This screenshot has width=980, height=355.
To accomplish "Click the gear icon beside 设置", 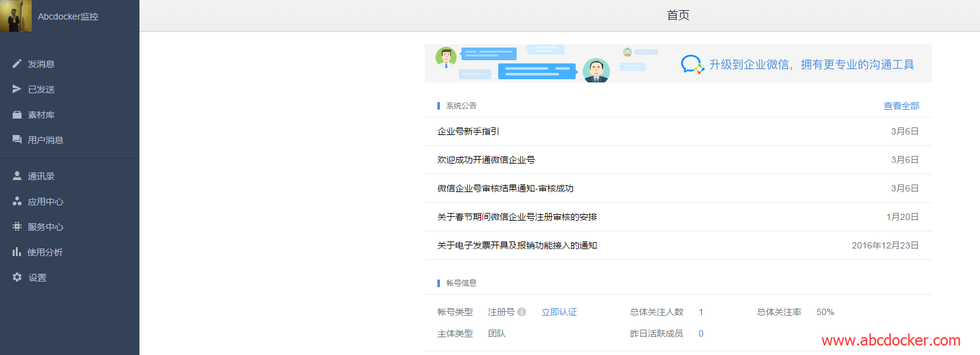I will pyautogui.click(x=17, y=277).
